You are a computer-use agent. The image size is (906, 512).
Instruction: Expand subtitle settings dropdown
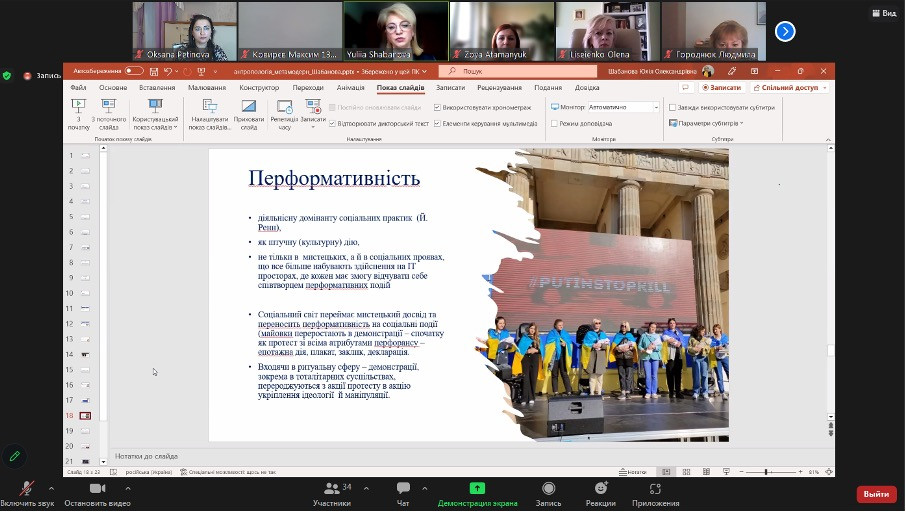pos(741,123)
